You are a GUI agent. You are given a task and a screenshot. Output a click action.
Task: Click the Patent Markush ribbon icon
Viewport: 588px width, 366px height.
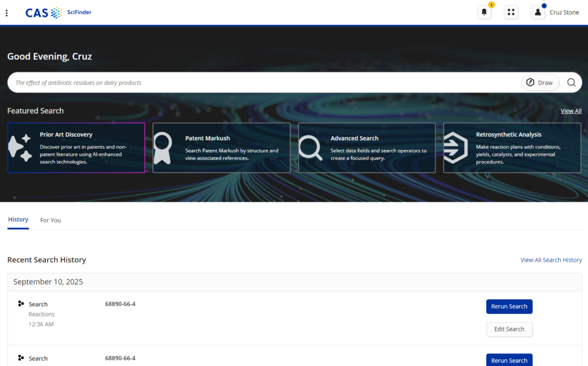point(163,148)
